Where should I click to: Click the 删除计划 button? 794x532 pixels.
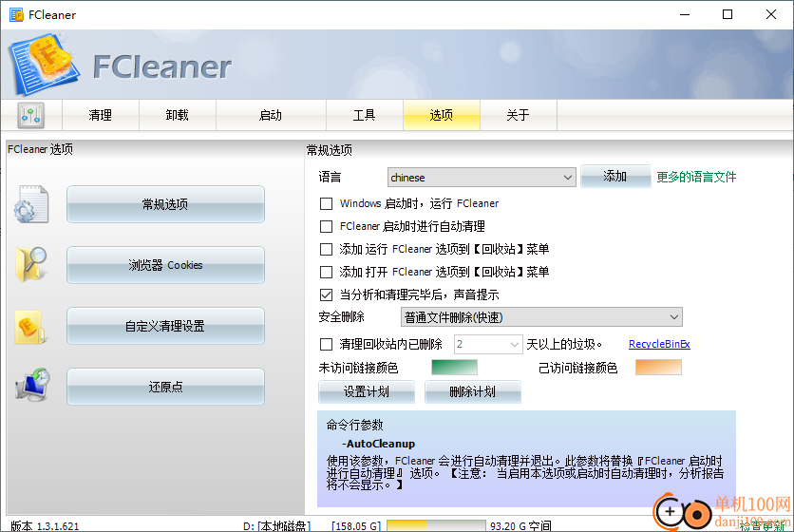coord(473,391)
